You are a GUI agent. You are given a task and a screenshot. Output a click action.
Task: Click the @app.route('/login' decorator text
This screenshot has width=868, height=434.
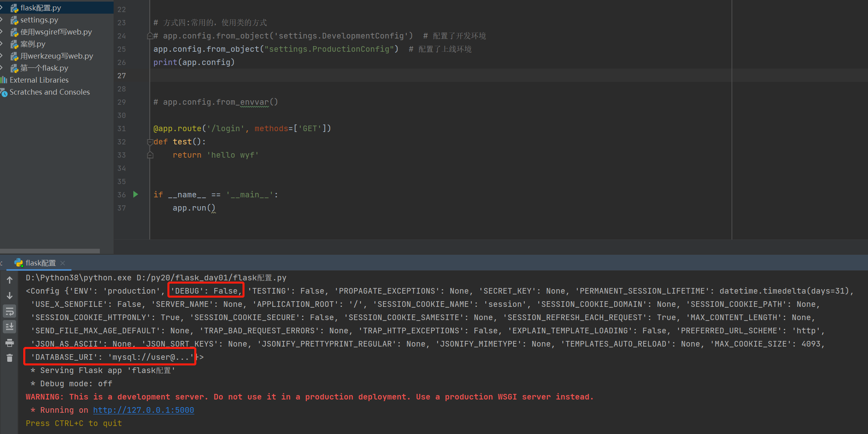tap(199, 129)
